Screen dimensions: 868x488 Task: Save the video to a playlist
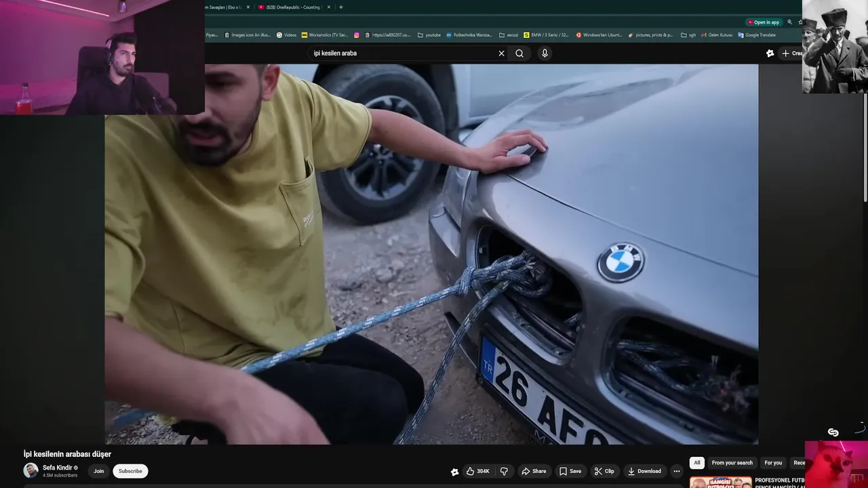click(x=570, y=471)
